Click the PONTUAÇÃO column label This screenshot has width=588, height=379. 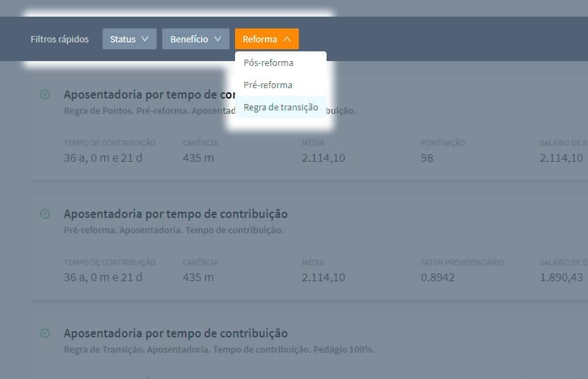pyautogui.click(x=443, y=143)
